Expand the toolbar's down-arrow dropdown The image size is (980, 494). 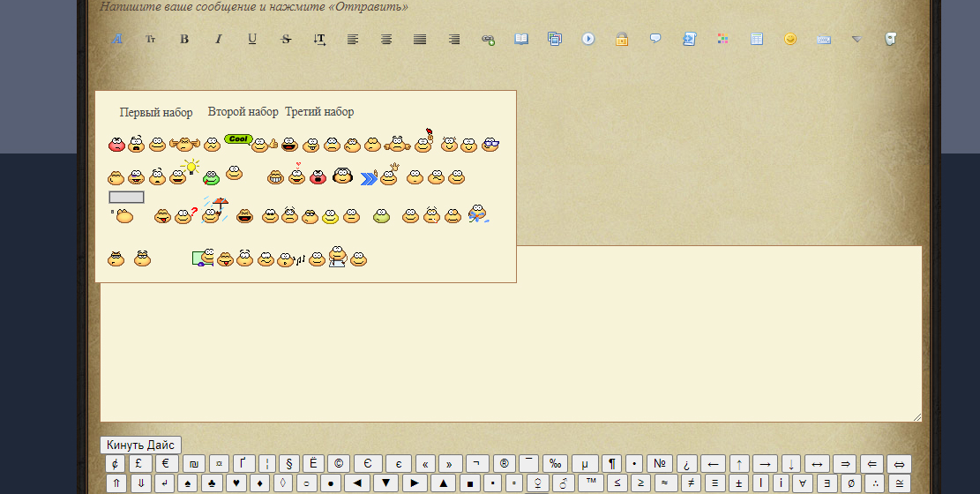tap(857, 39)
